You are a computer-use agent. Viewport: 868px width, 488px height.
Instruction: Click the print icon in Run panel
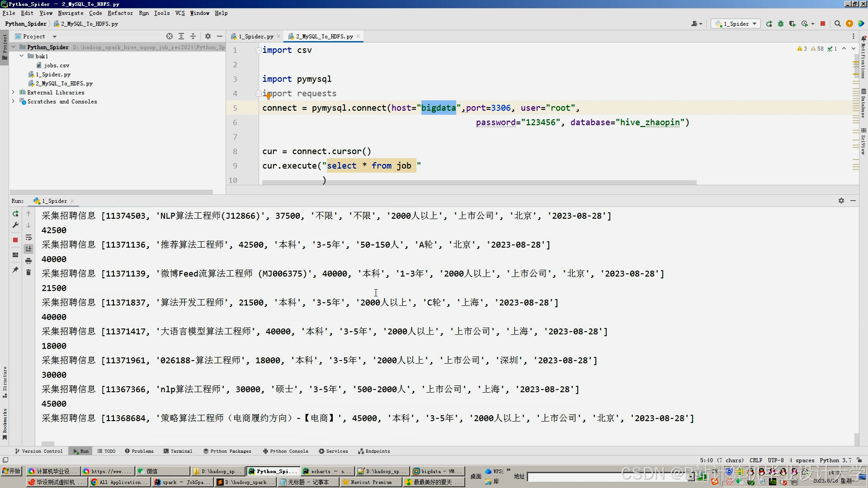pyautogui.click(x=28, y=261)
